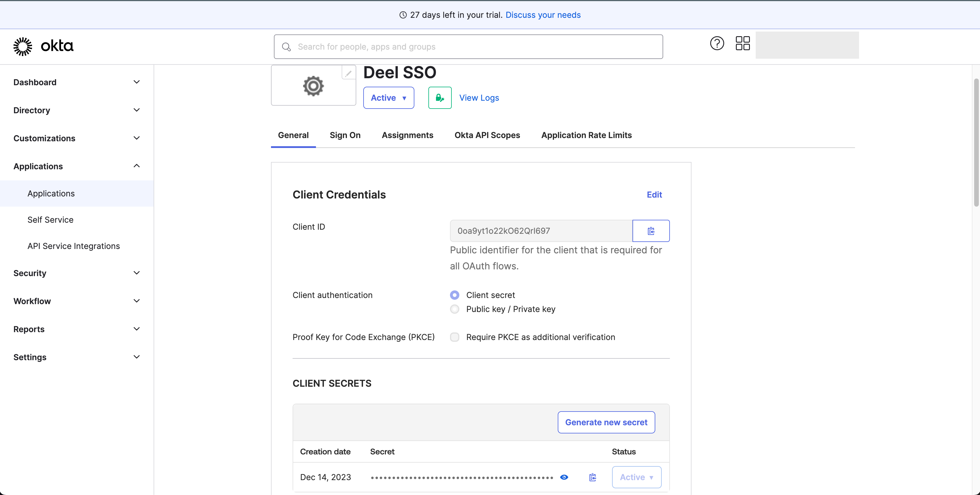
Task: Click the clock icon in trial banner
Action: [403, 15]
